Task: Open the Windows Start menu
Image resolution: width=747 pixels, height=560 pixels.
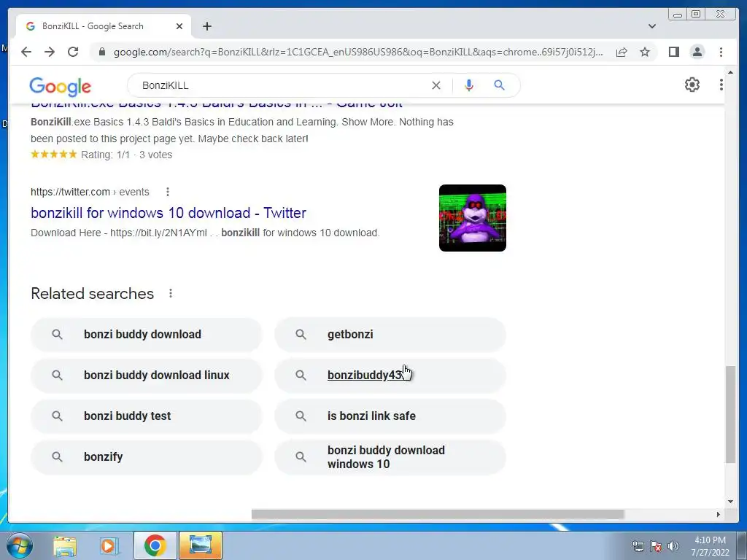Action: (x=20, y=545)
